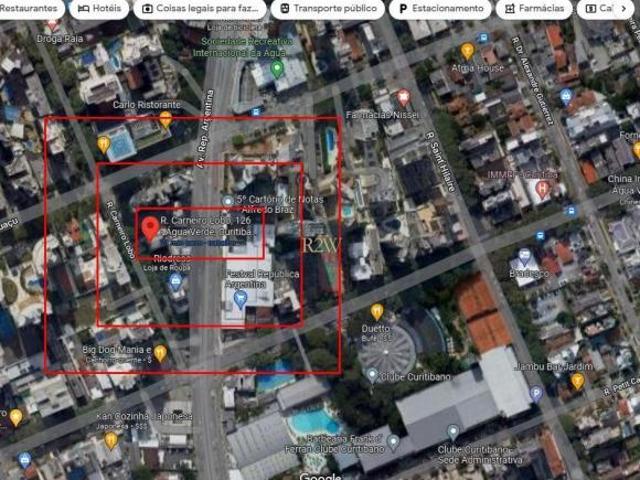
Task: Click the Google logo at bottom
Action: pyautogui.click(x=320, y=477)
